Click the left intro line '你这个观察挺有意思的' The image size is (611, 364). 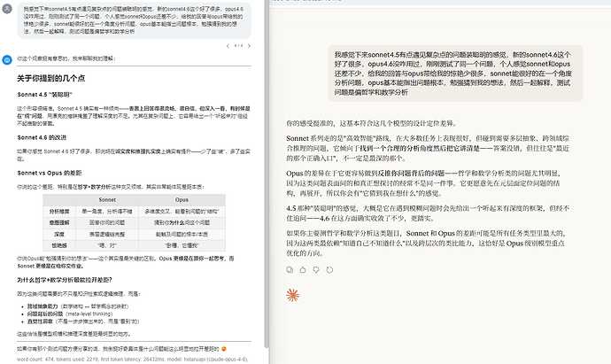pyautogui.click(x=66, y=58)
